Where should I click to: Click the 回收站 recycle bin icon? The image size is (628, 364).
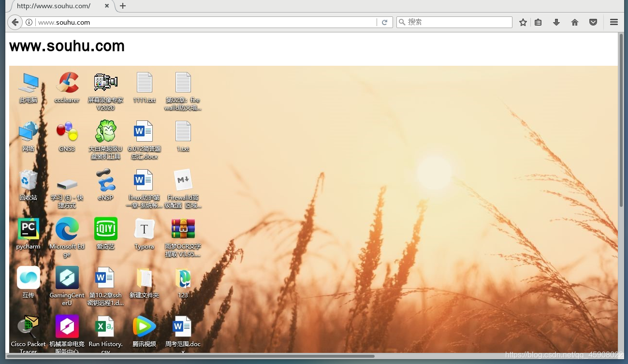tap(29, 186)
